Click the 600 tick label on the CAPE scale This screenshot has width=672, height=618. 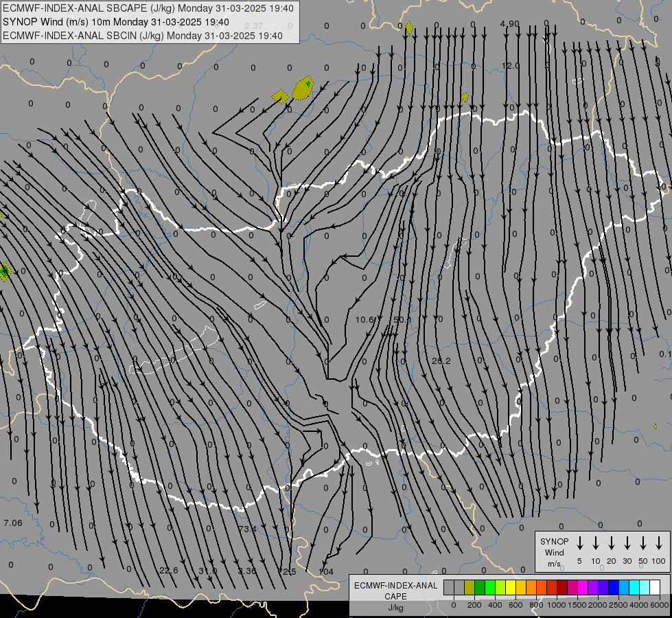point(515,605)
